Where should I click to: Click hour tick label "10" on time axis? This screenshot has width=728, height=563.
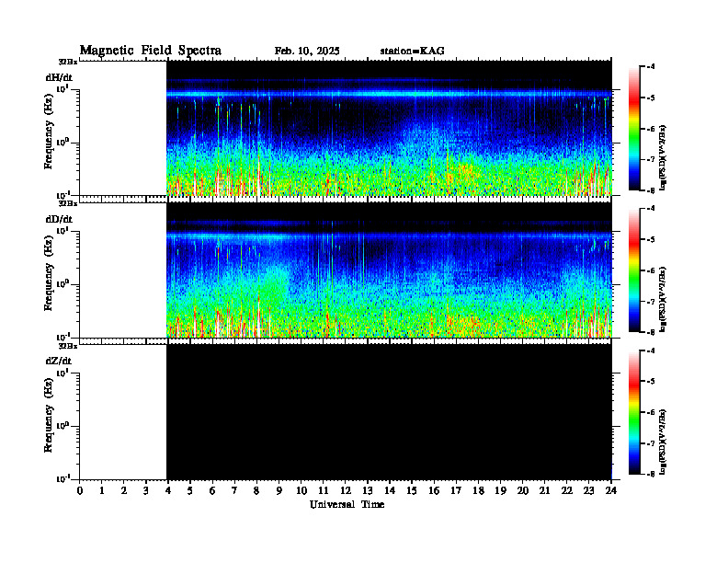[x=301, y=490]
